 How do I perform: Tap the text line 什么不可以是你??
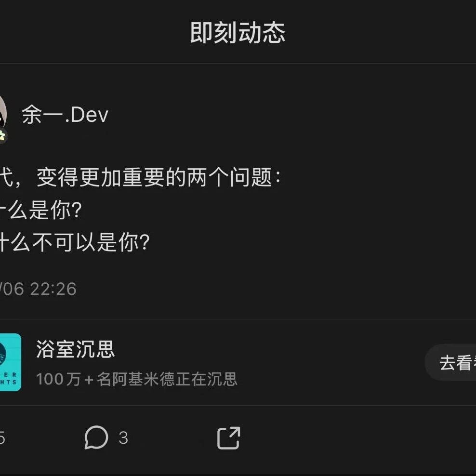[x=75, y=242]
